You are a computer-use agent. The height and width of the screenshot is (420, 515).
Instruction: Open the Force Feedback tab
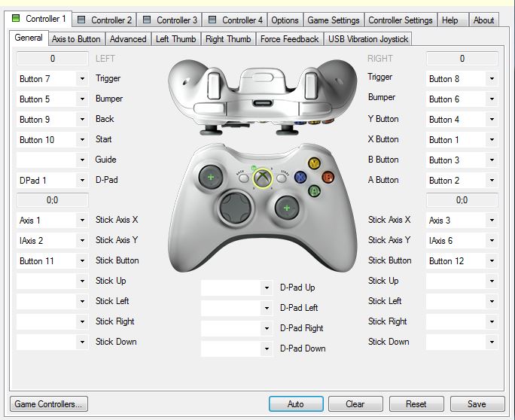289,38
